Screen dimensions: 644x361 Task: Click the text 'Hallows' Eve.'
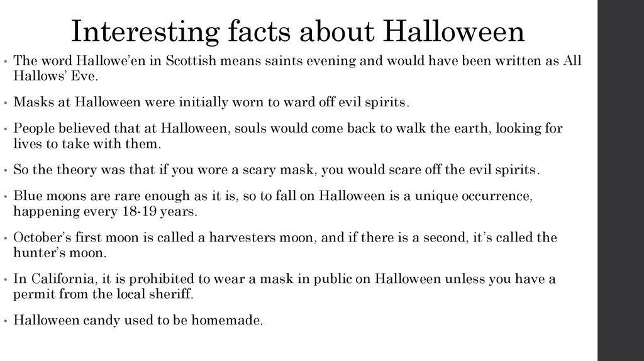pos(46,75)
